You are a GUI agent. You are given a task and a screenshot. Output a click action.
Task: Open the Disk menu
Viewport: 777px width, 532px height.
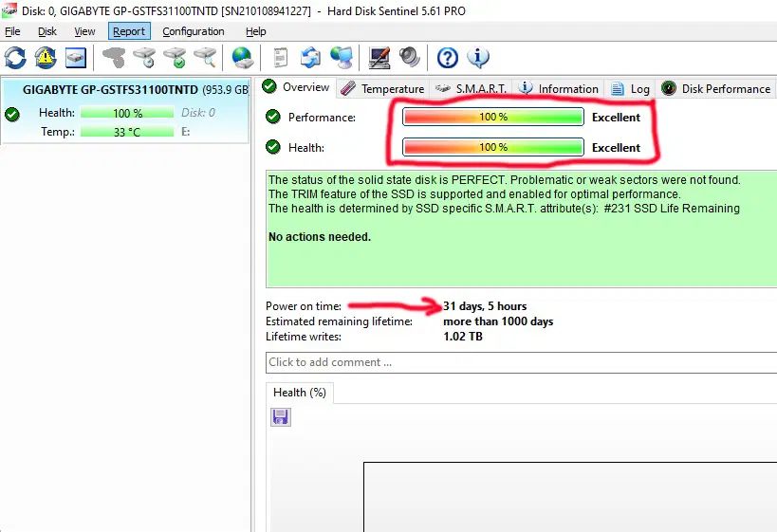pyautogui.click(x=47, y=31)
